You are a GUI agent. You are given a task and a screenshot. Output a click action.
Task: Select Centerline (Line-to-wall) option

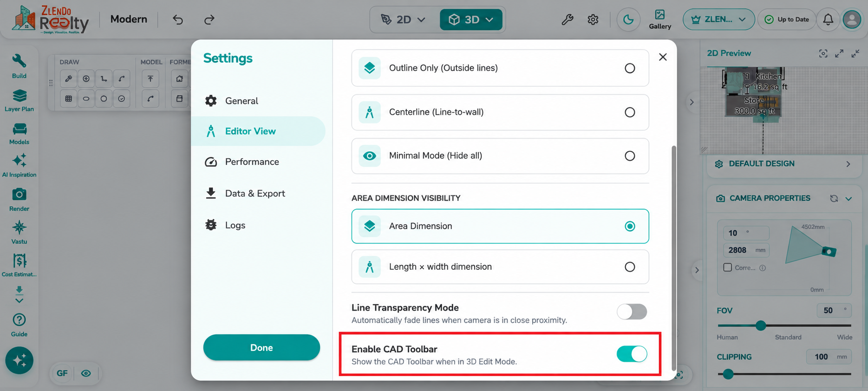point(500,112)
